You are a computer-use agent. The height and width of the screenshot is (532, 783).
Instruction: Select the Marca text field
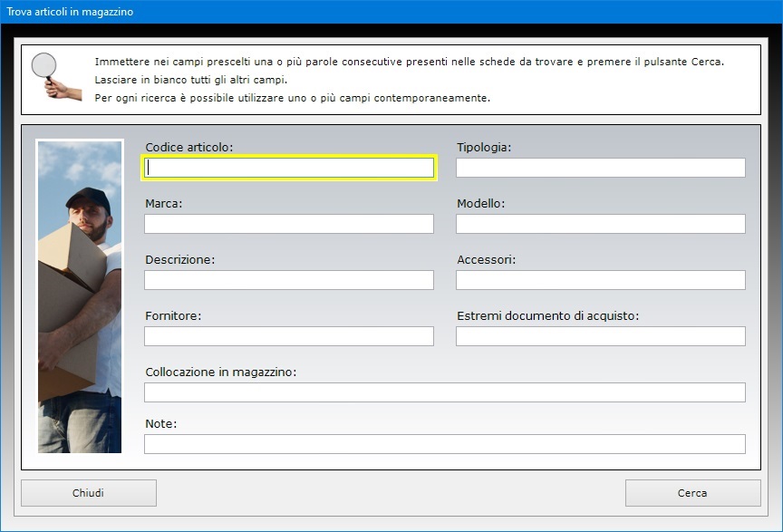[x=289, y=224]
